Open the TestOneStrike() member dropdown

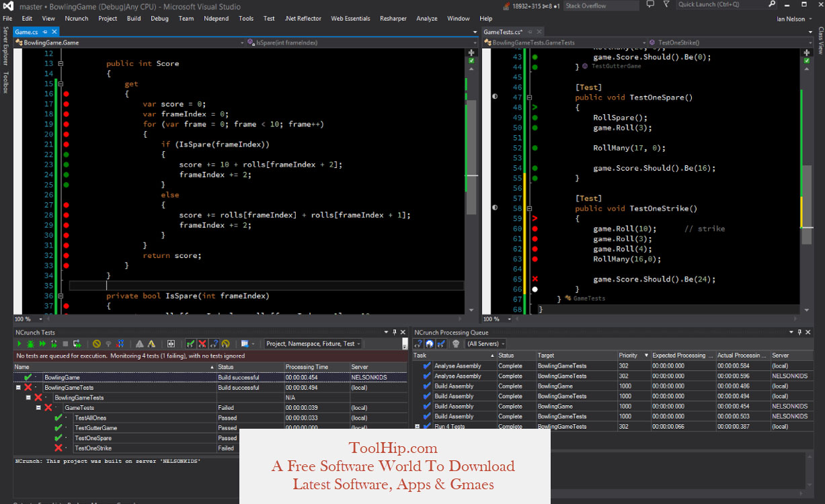pyautogui.click(x=729, y=42)
